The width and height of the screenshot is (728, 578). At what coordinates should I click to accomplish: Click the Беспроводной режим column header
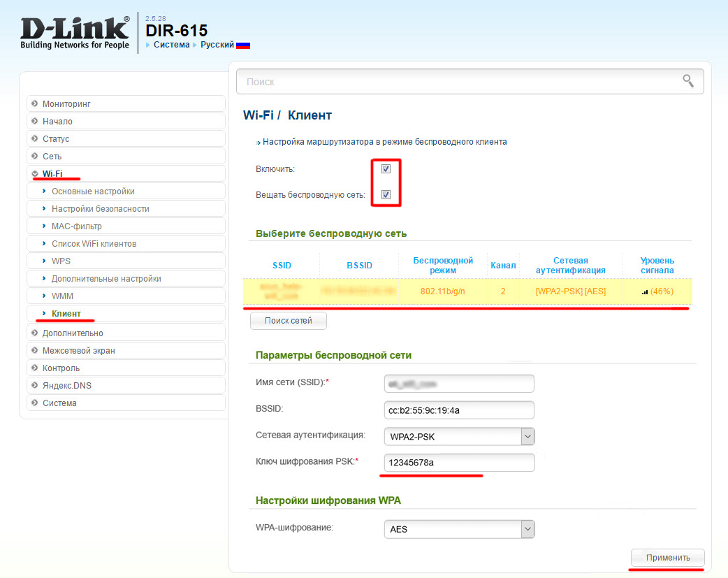(x=443, y=266)
